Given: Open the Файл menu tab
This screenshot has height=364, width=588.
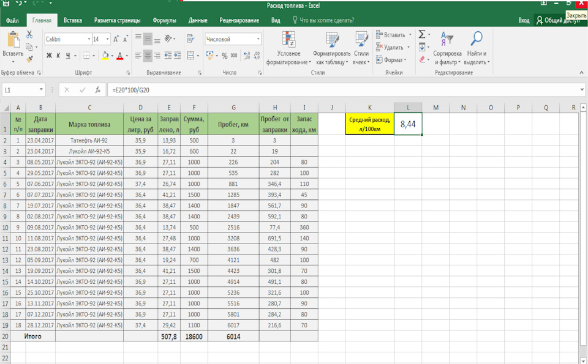Looking at the screenshot, I should tap(12, 20).
